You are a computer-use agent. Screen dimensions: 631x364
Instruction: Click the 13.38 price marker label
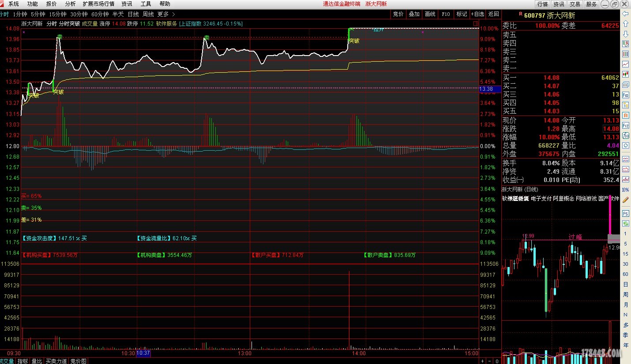[x=490, y=89]
